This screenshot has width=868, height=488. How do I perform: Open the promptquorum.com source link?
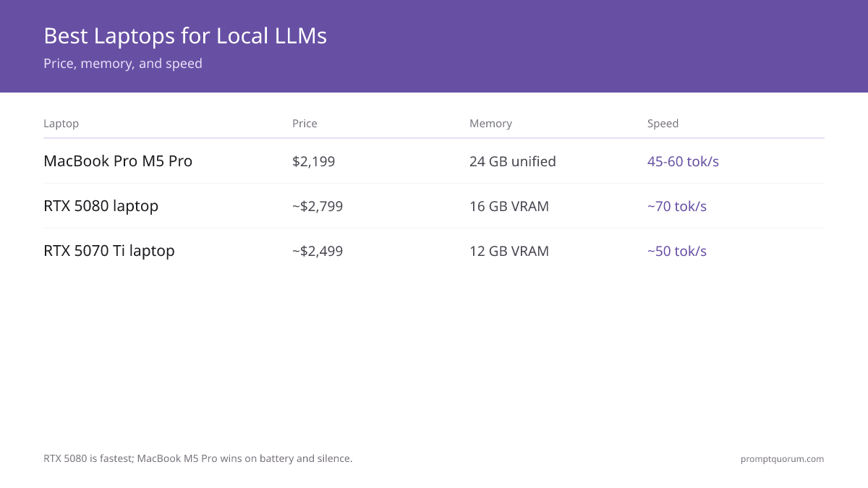point(782,459)
